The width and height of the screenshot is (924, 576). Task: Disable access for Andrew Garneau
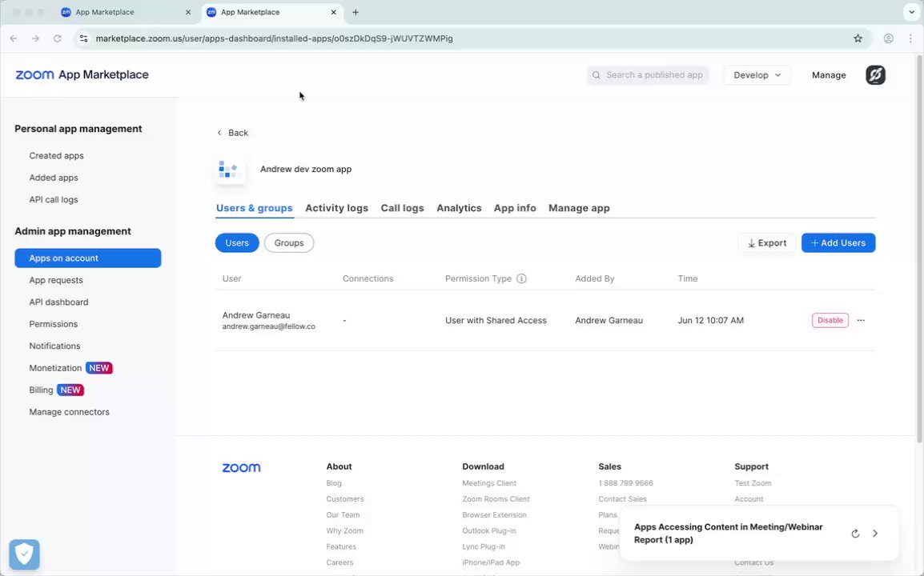click(830, 320)
